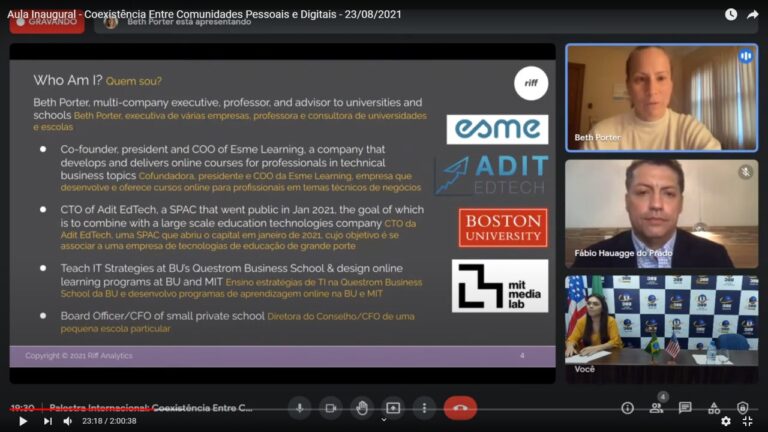Open the meeting activities panel
The width and height of the screenshot is (768, 432).
pos(714,407)
